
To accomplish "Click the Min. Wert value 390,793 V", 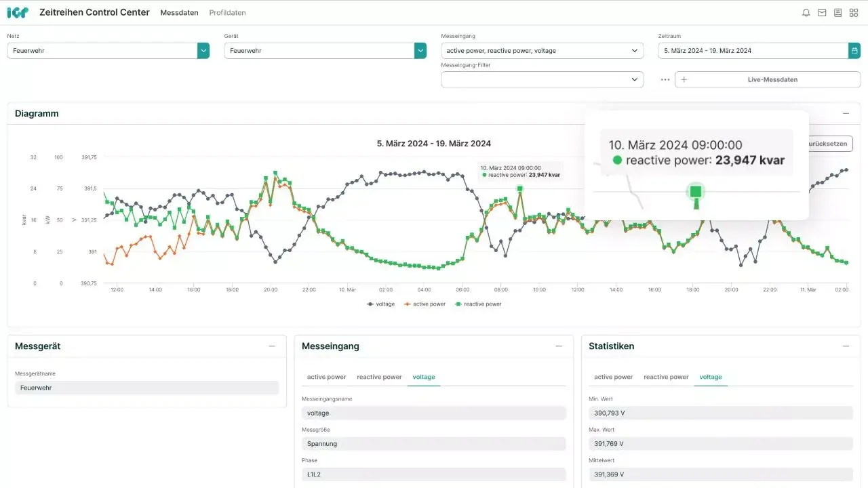I will (x=721, y=413).
